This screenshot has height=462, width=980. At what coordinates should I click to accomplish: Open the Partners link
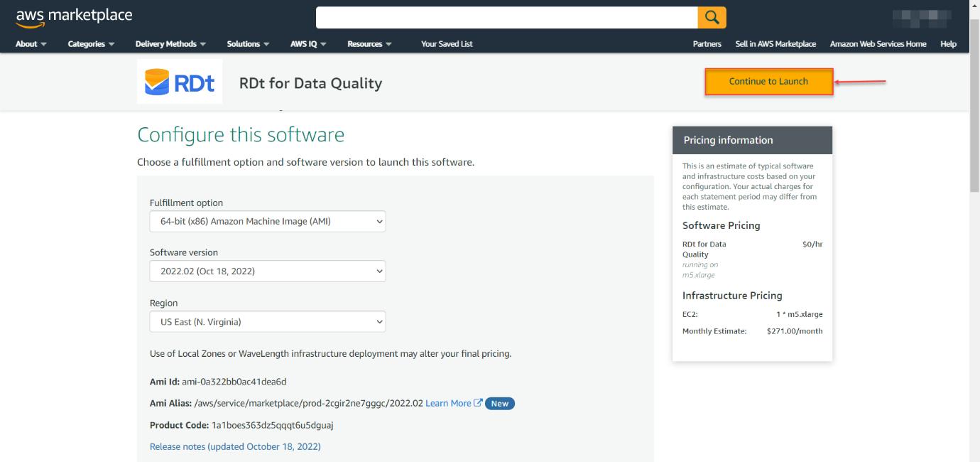point(707,44)
